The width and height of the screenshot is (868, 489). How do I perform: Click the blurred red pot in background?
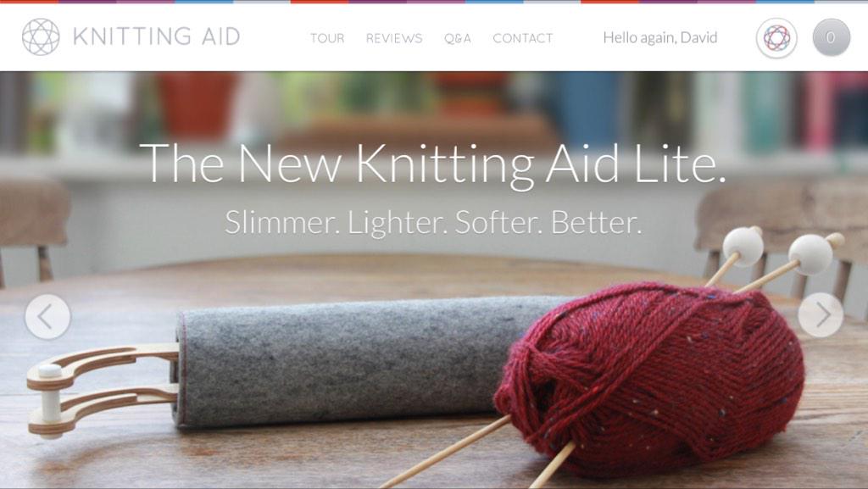click(197, 105)
